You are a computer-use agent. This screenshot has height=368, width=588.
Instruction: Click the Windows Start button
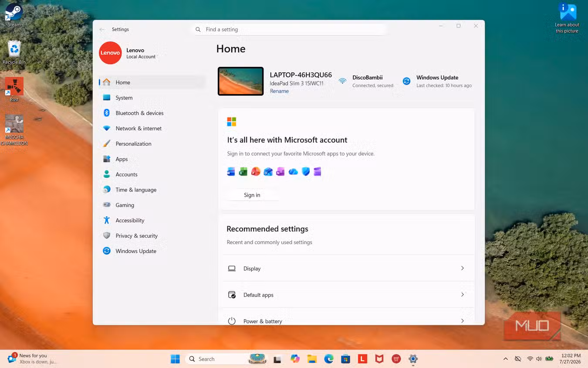[x=175, y=359]
